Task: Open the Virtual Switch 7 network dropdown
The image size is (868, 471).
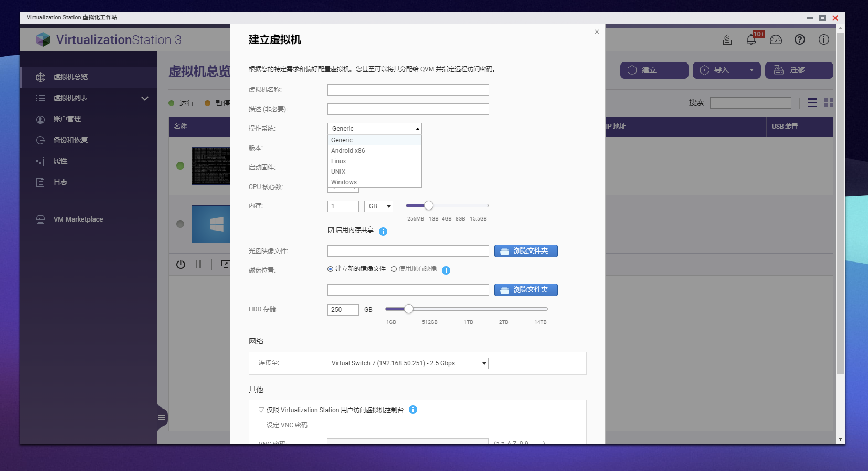Action: [407, 363]
